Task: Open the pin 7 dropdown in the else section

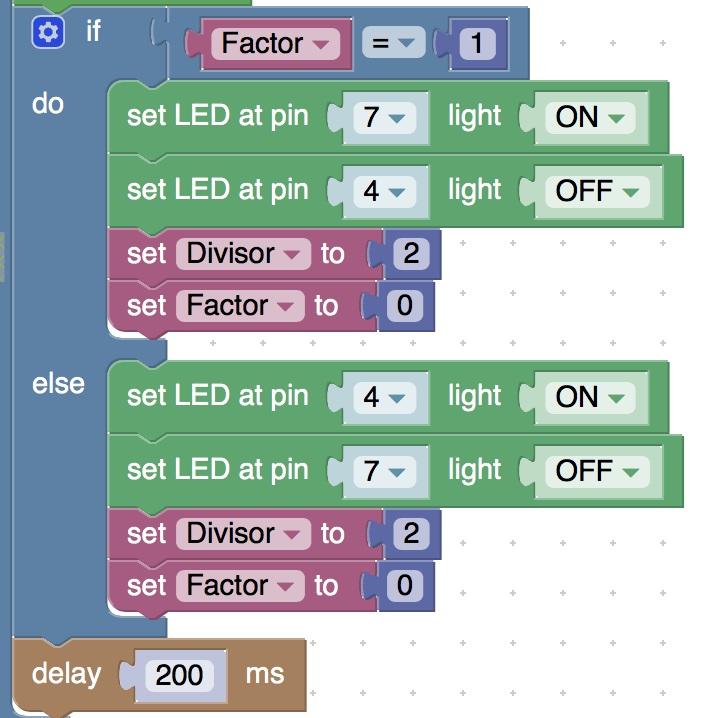Action: (x=383, y=471)
